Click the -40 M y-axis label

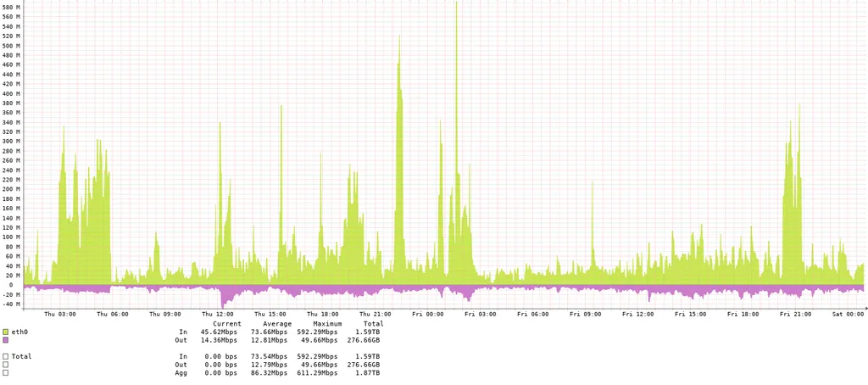tap(11, 304)
